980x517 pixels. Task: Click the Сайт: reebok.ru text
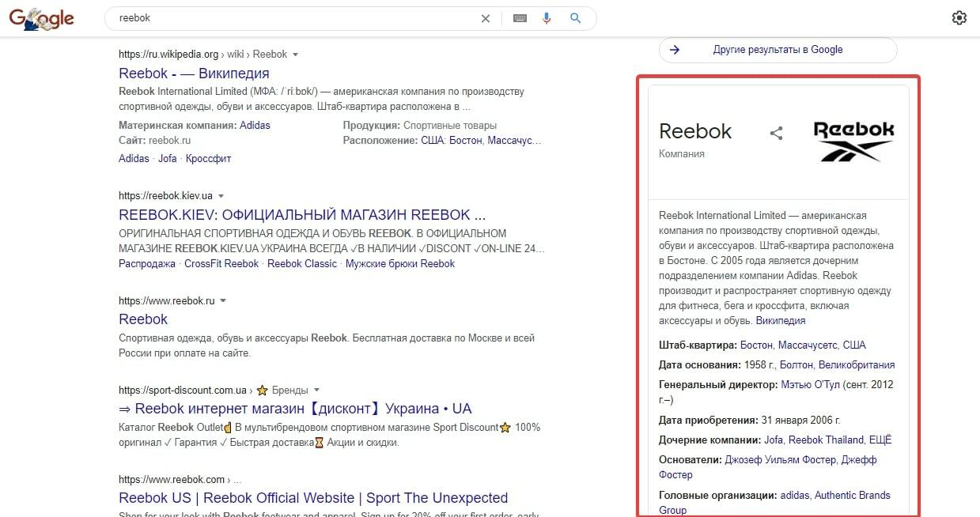point(155,140)
